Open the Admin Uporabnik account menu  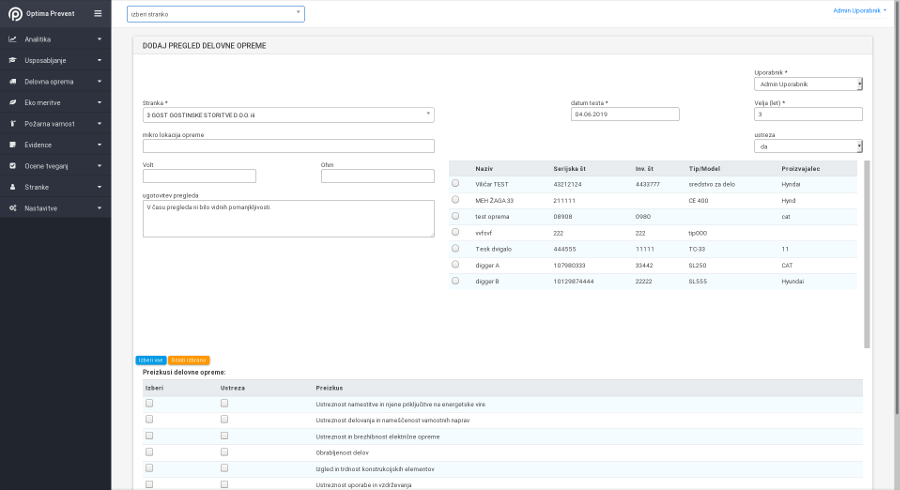click(859, 10)
